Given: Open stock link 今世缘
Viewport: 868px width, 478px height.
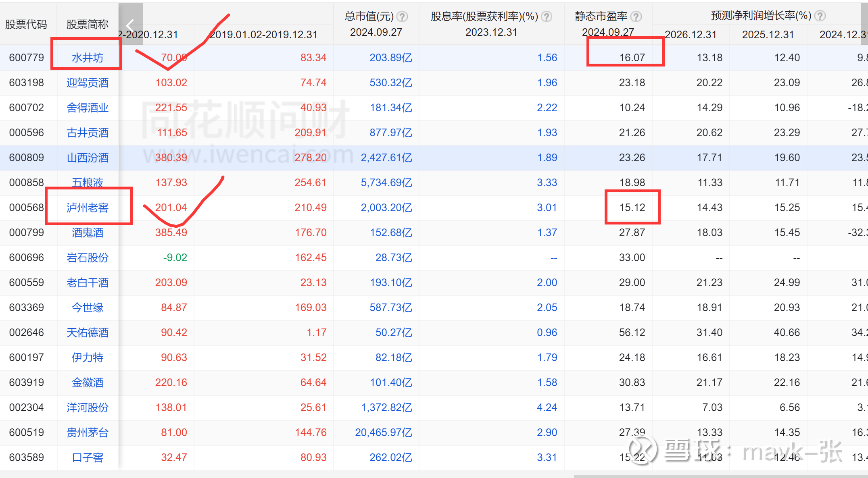Looking at the screenshot, I should pyautogui.click(x=88, y=308).
